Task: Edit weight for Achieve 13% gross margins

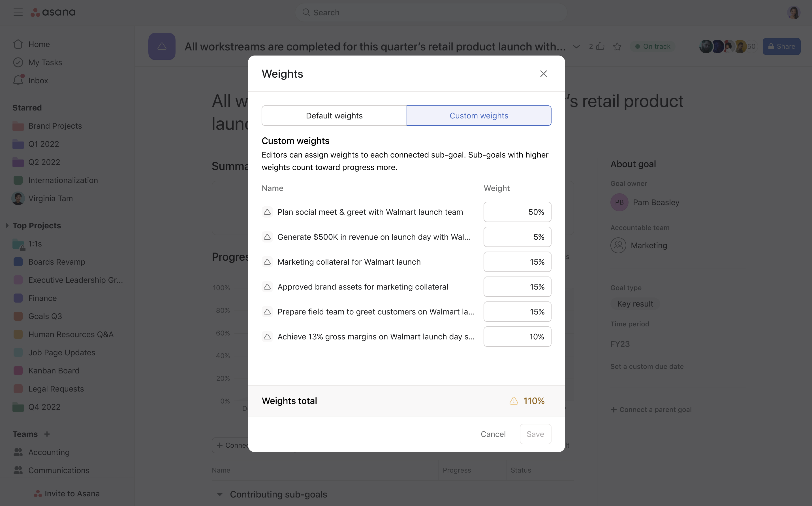Action: pos(517,337)
